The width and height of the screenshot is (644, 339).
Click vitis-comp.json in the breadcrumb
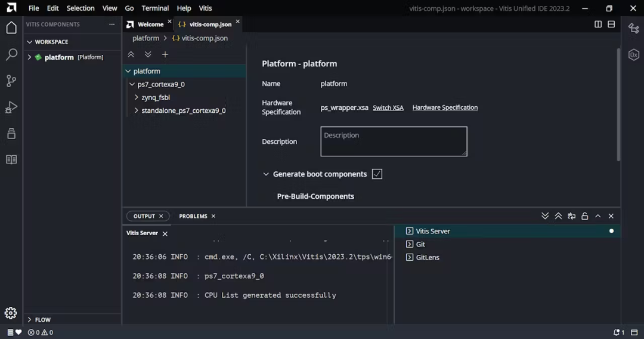click(205, 38)
